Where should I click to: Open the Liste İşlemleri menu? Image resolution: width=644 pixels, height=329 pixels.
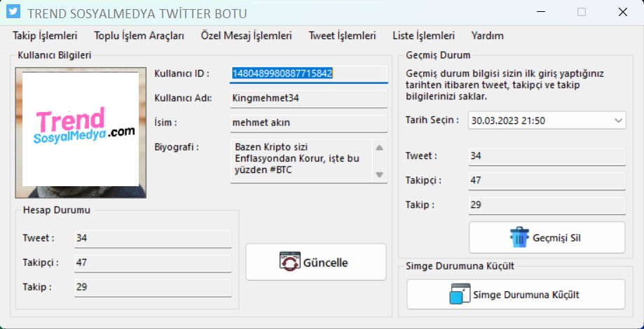[x=423, y=36]
